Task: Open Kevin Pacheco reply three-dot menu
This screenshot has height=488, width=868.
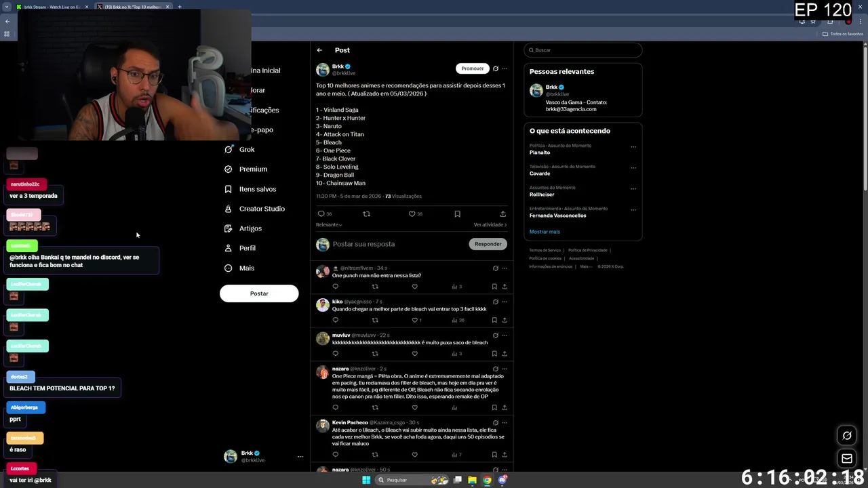Action: point(505,422)
